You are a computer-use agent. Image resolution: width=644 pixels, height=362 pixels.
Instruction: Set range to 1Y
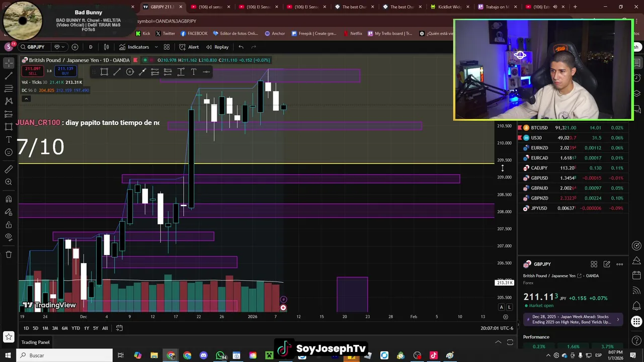pos(87,328)
